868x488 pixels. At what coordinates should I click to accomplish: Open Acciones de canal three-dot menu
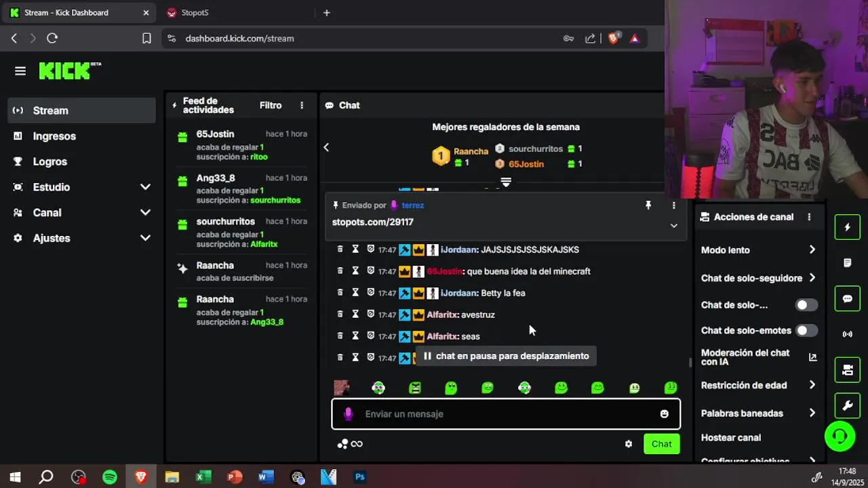coord(809,217)
